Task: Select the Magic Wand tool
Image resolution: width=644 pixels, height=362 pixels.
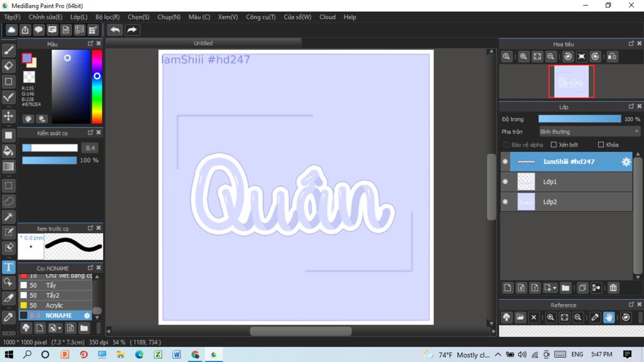Action: tap(8, 217)
